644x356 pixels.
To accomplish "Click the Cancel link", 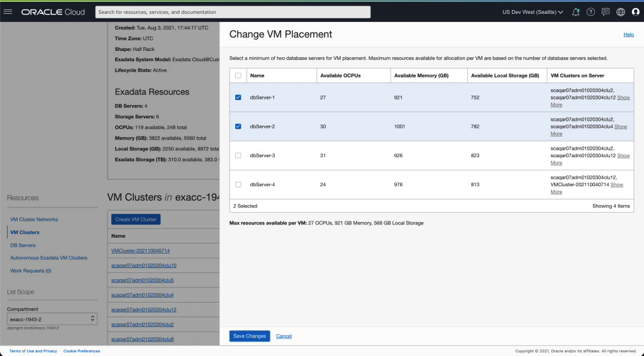I will (x=284, y=336).
